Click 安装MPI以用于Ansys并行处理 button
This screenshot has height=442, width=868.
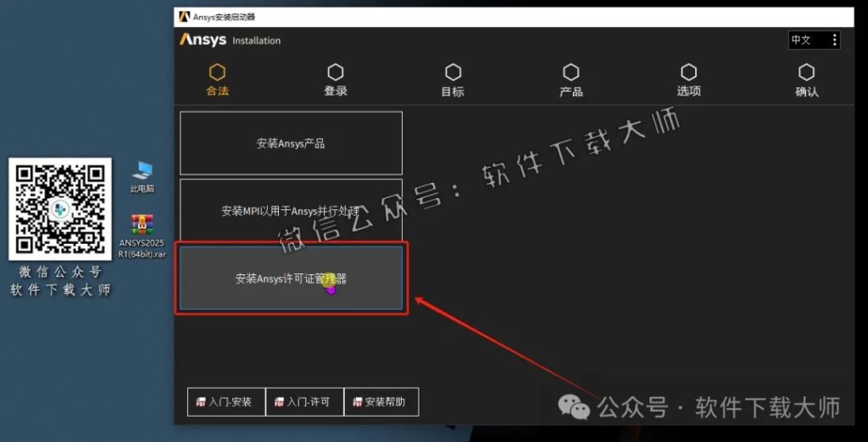(292, 210)
